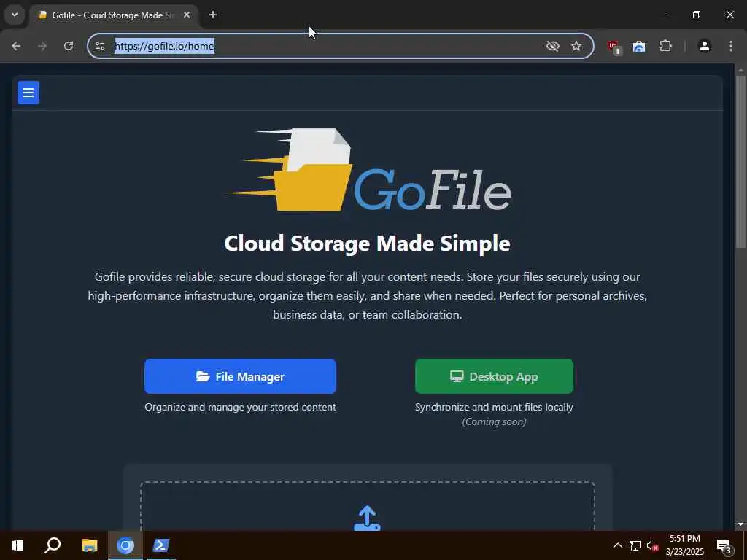Go back using browser back arrow
Screen dimensions: 747x560
pyautogui.click(x=16, y=46)
